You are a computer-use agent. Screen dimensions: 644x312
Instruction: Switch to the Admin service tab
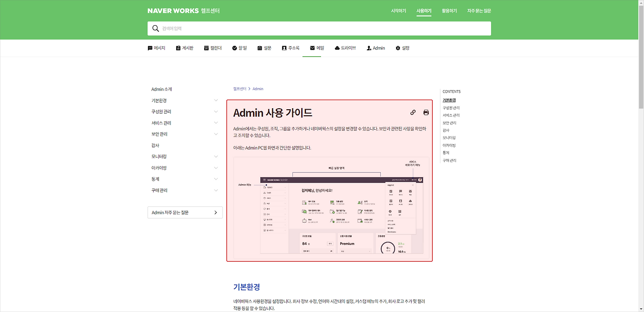pos(376,48)
